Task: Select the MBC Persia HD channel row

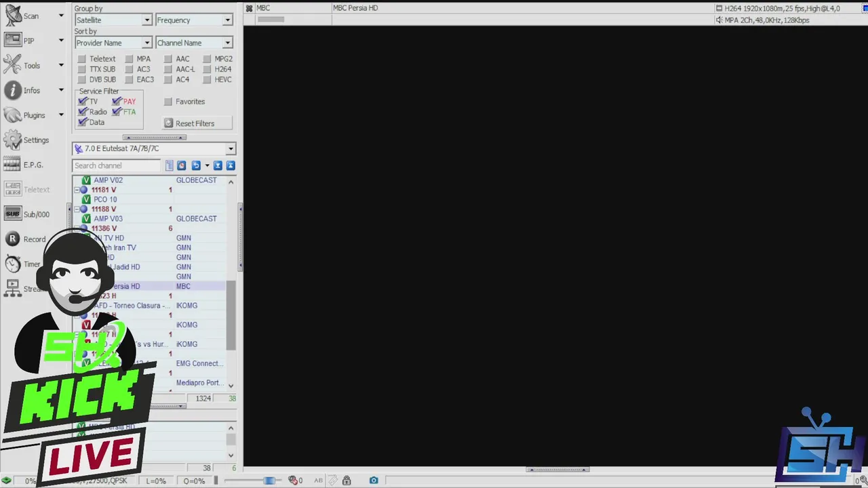Action: (x=149, y=287)
